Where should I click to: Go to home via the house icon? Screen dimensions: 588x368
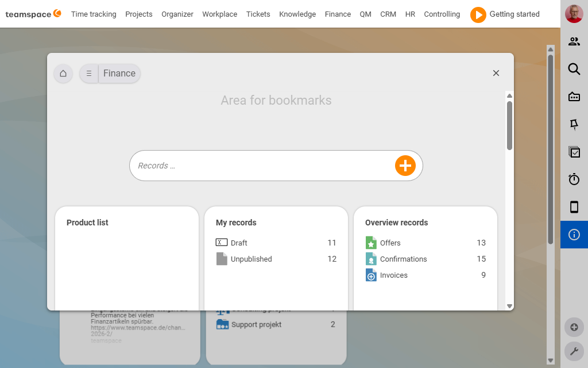point(63,73)
